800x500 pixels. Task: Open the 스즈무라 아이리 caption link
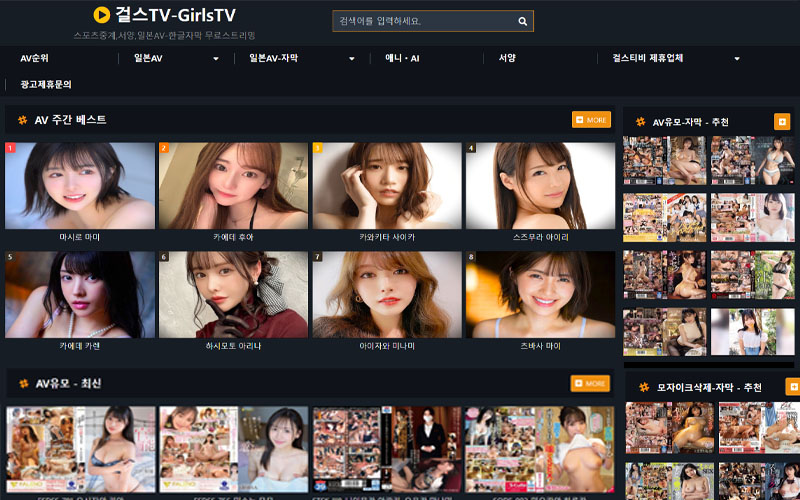click(540, 237)
